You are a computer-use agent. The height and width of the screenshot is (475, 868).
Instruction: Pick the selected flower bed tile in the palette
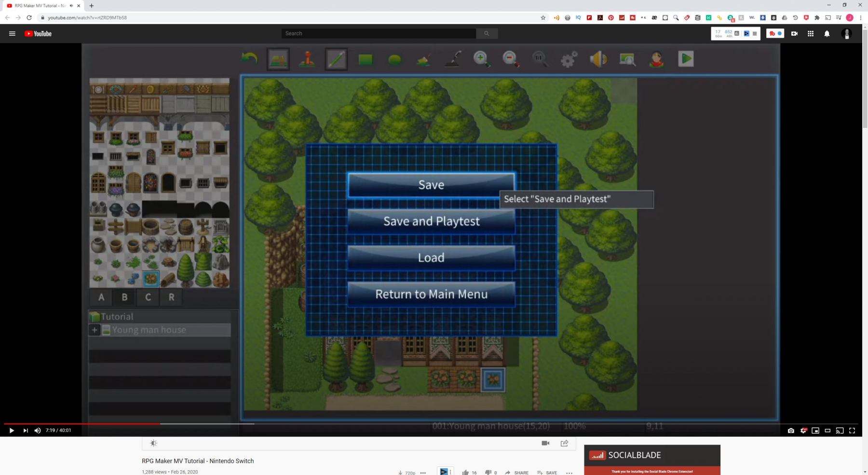point(151,279)
